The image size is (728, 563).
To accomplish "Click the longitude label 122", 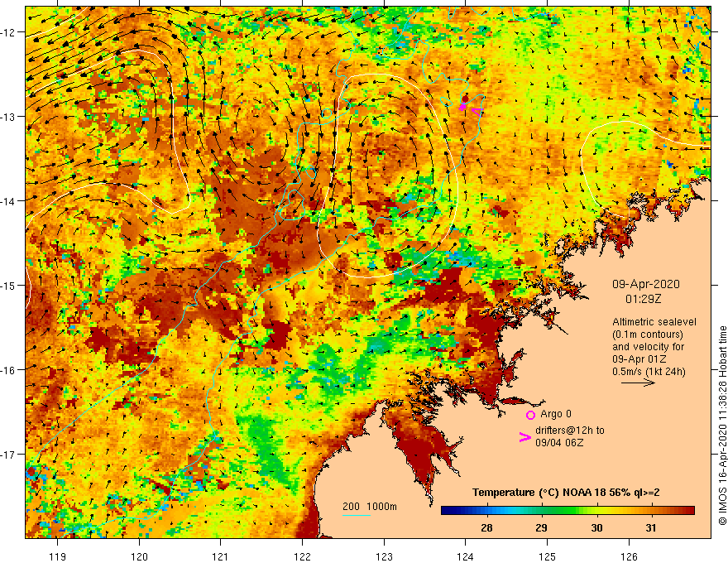I will point(302,556).
